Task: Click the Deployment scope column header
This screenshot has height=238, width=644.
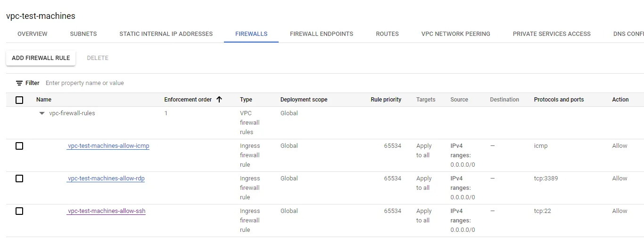Action: [304, 100]
